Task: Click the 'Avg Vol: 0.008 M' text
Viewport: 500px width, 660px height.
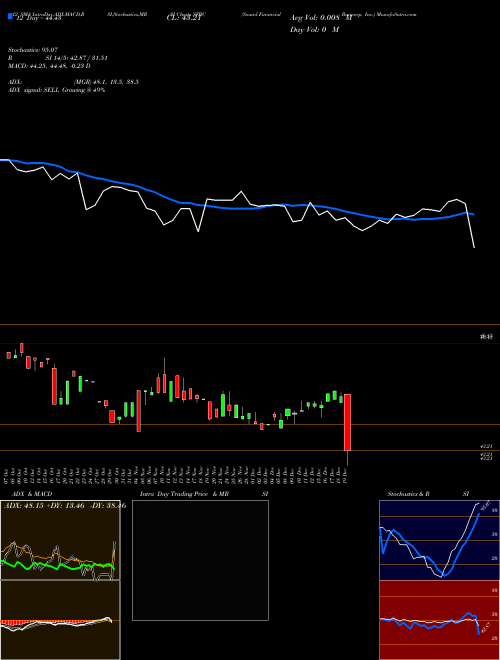Action: (321, 18)
